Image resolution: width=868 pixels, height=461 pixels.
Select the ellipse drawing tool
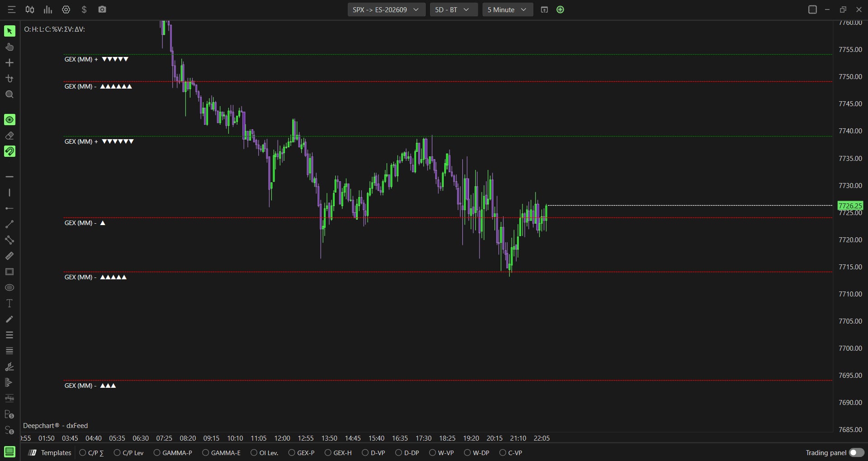[9, 287]
